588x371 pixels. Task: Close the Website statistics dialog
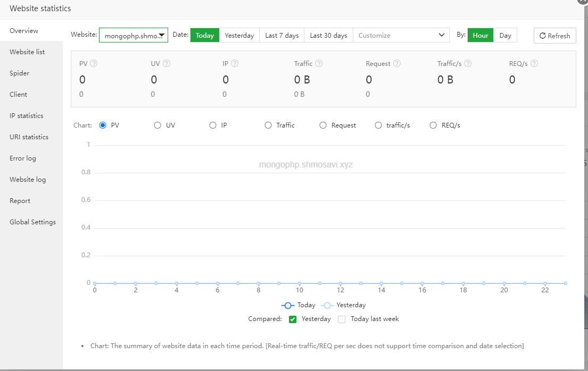(583, 2)
